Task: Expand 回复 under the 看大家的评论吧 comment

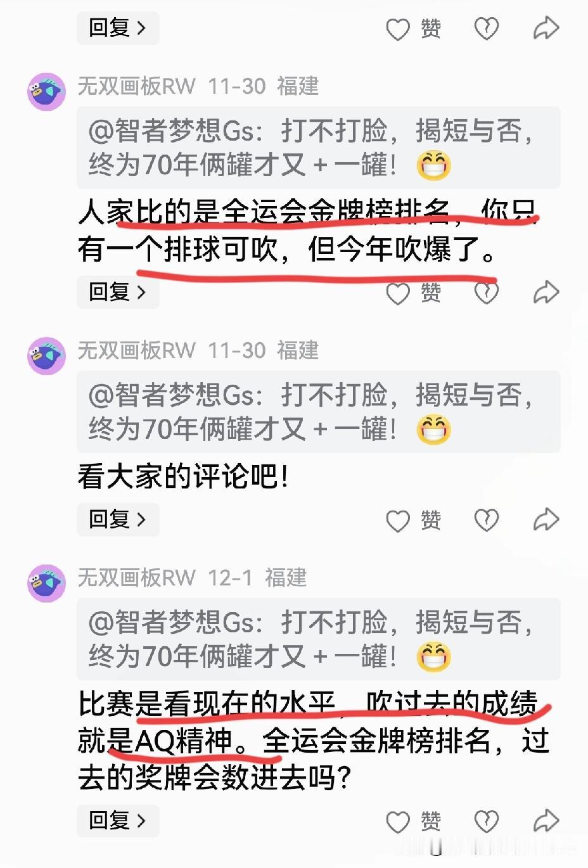Action: click(x=118, y=520)
